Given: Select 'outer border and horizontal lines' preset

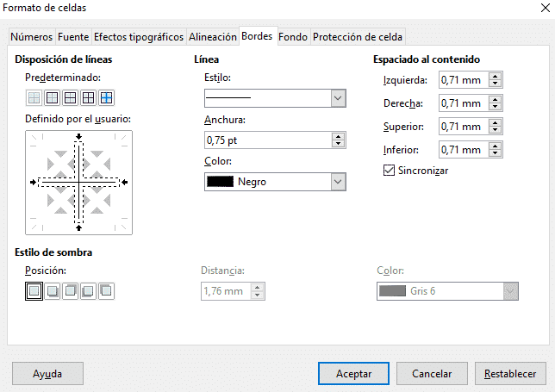Looking at the screenshot, I should (70, 97).
